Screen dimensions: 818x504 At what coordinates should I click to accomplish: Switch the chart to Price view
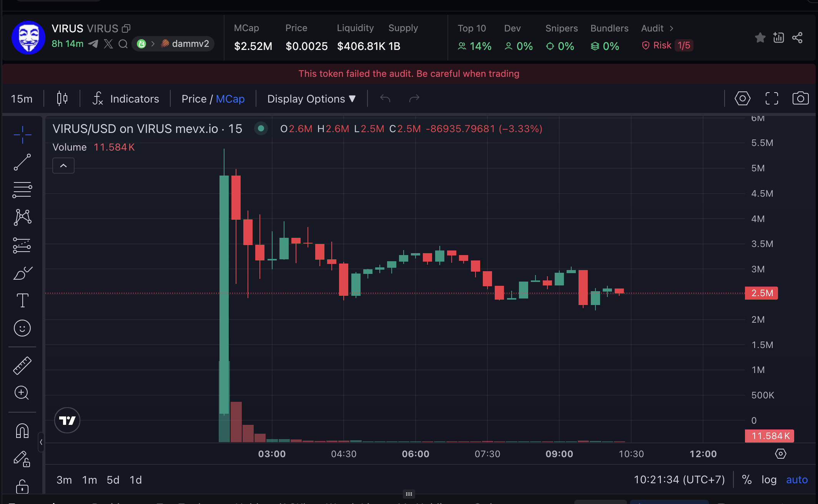pos(194,99)
